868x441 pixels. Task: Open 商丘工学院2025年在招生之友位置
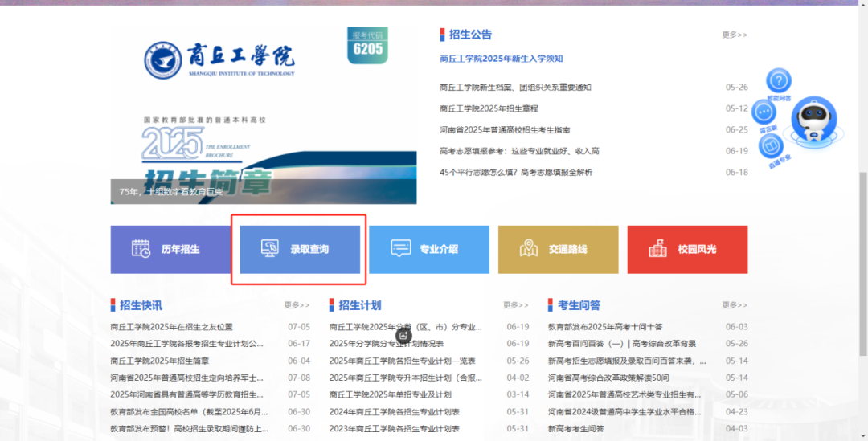[172, 327]
